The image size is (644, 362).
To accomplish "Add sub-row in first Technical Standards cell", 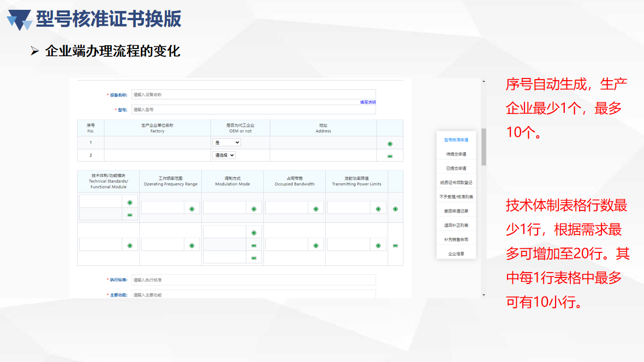I will click(x=130, y=202).
